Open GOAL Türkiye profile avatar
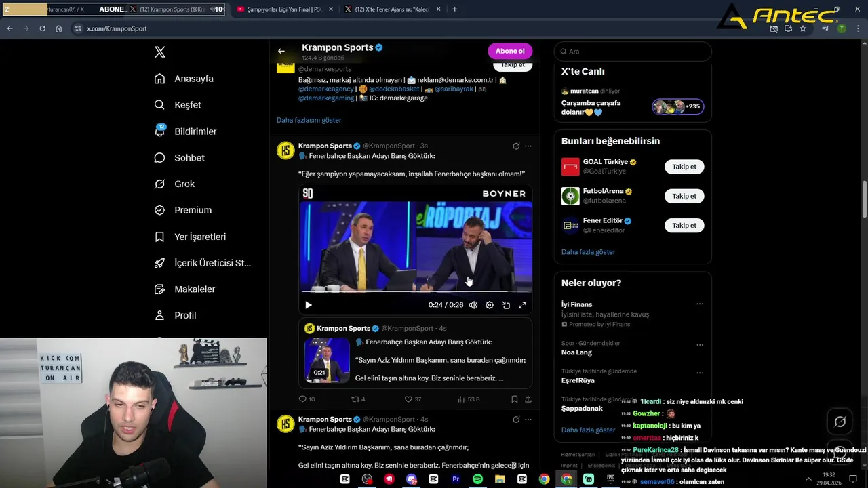The width and height of the screenshot is (868, 488). click(570, 167)
